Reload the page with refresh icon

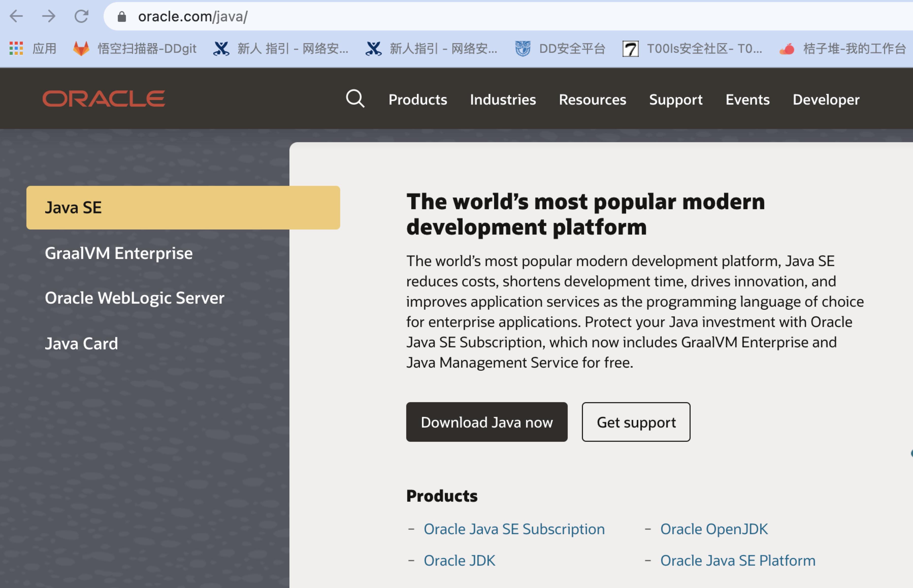[81, 16]
